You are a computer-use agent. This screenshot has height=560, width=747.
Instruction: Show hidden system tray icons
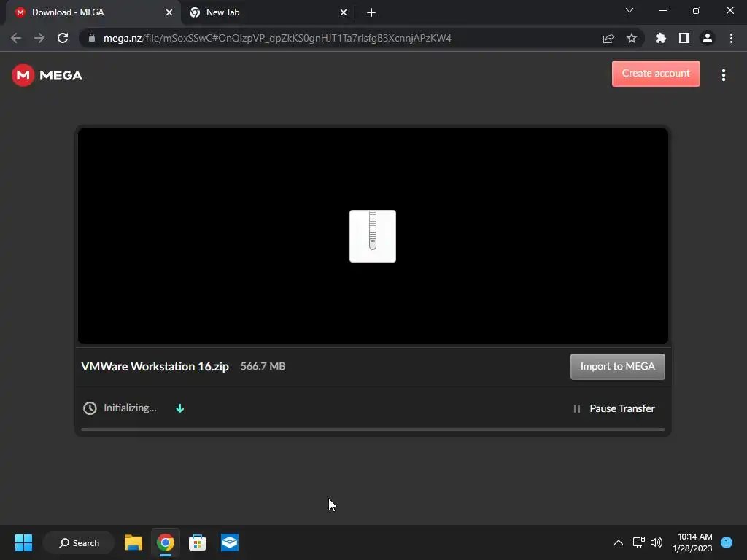click(619, 542)
